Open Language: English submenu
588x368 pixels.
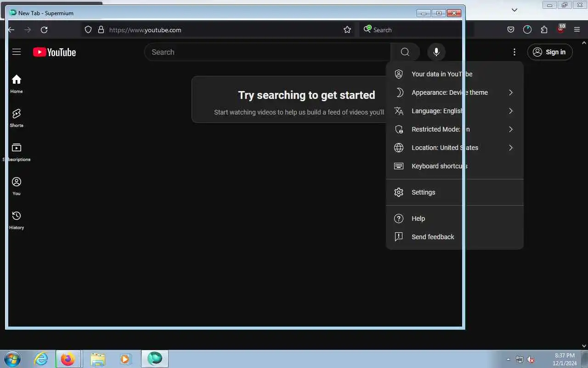pyautogui.click(x=455, y=111)
